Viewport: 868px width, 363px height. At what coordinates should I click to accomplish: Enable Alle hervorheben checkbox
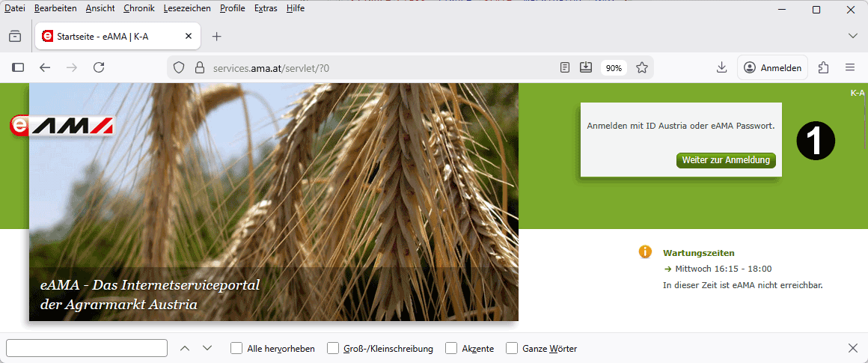[237, 348]
